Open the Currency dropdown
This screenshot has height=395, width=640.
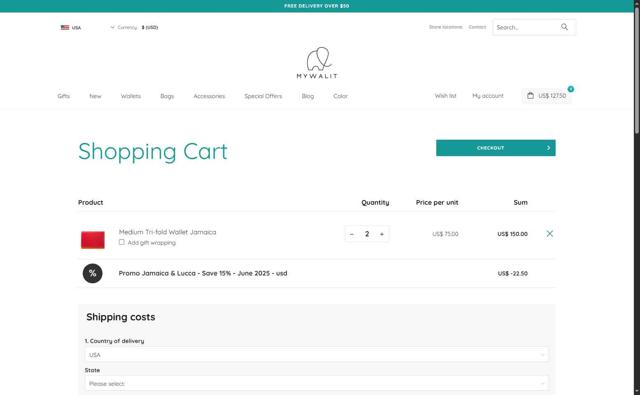[x=134, y=27]
